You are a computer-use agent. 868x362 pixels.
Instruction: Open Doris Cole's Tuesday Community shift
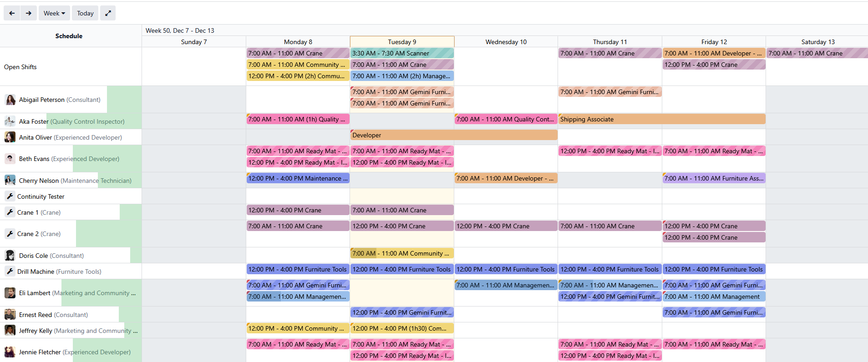[402, 253]
